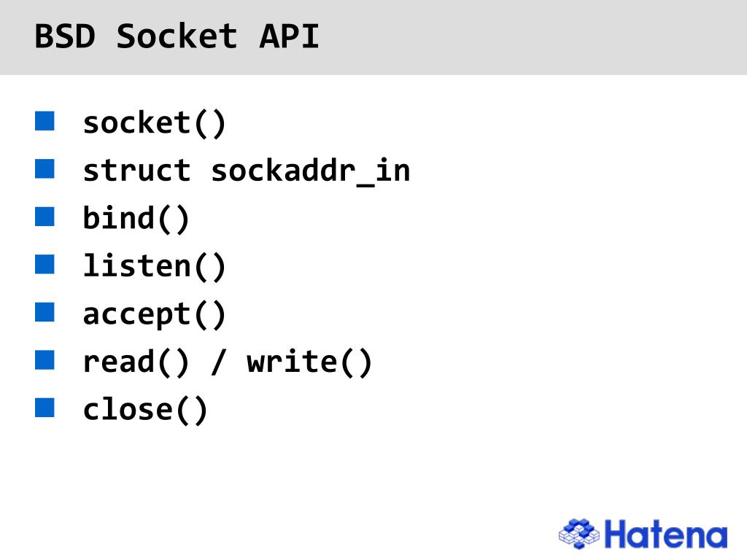Screen dimensions: 747x560
Task: Select the bind() list item
Action: (136, 219)
